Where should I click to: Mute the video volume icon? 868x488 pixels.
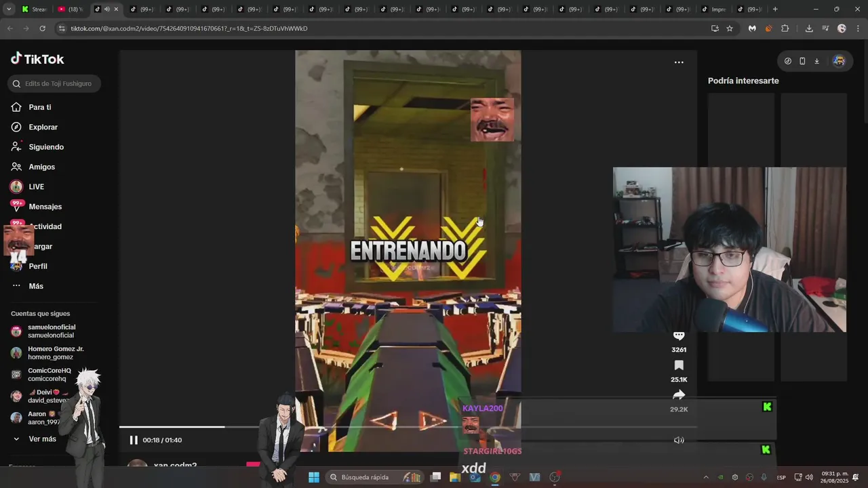[679, 440]
